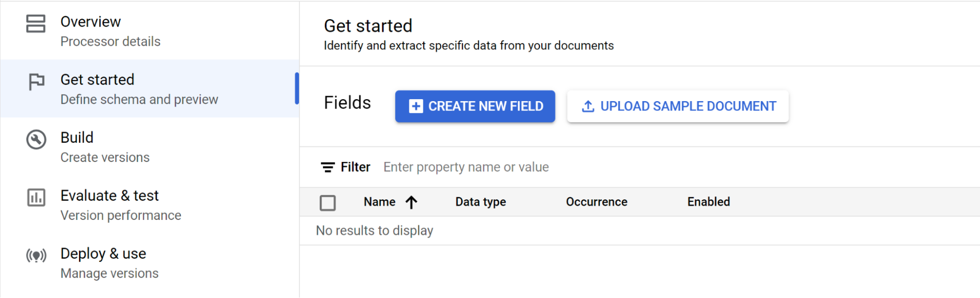
Task: Click the filter lines icon
Action: (327, 167)
